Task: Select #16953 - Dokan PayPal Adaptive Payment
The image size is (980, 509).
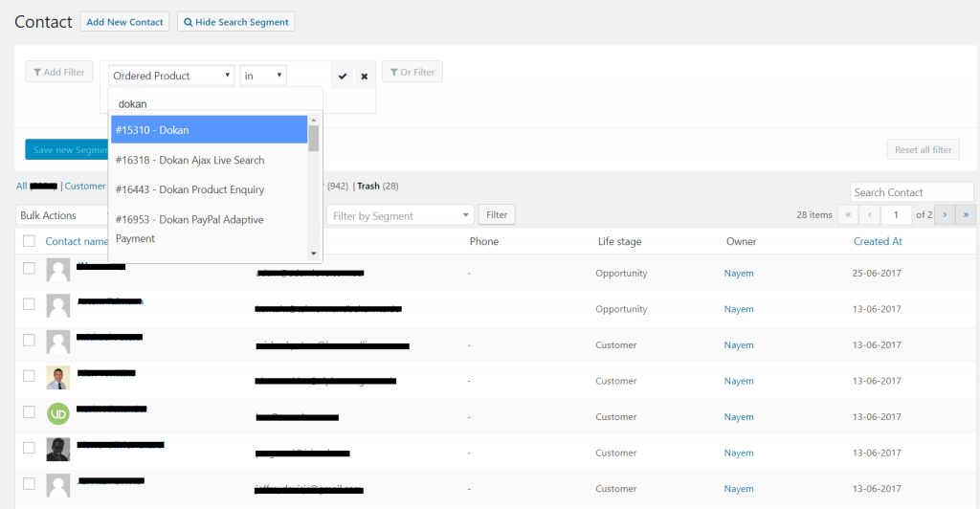Action: coord(210,229)
